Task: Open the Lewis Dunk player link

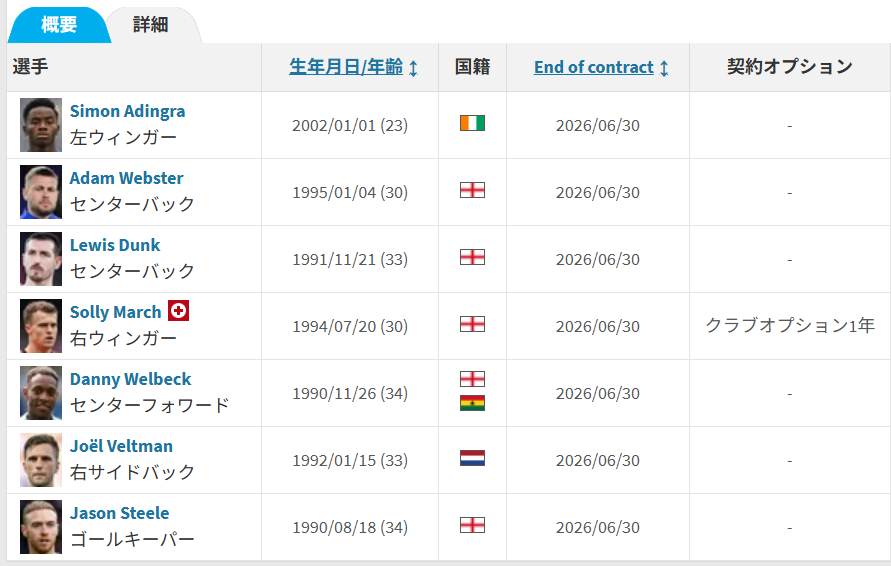Action: click(x=115, y=245)
